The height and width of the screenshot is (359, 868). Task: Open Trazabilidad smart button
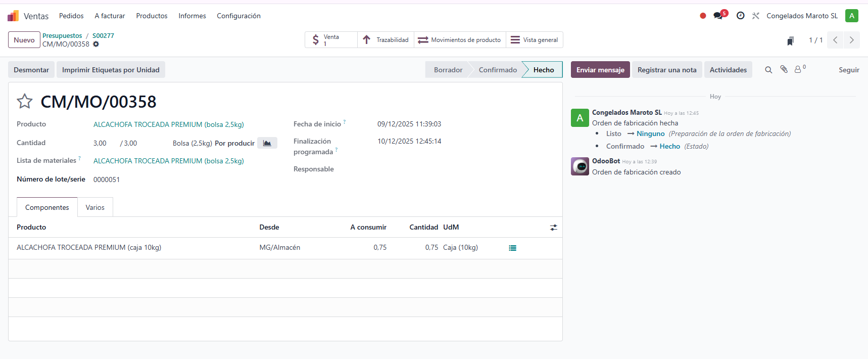click(386, 40)
